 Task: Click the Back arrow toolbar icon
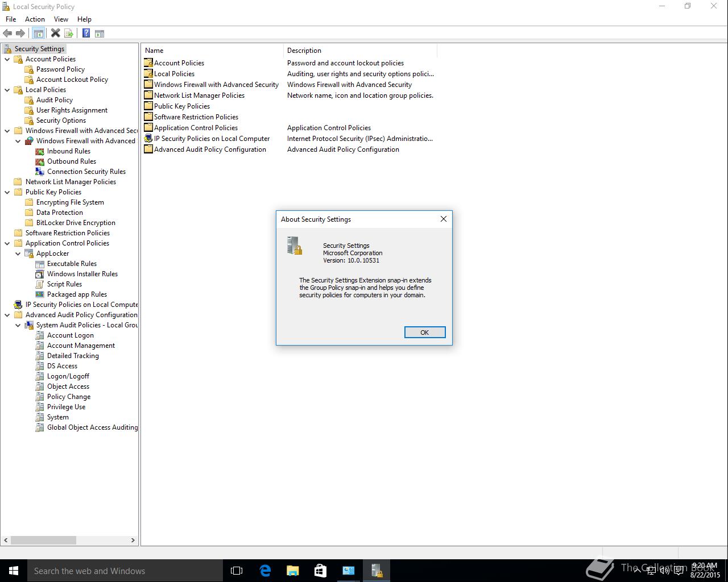pos(7,34)
